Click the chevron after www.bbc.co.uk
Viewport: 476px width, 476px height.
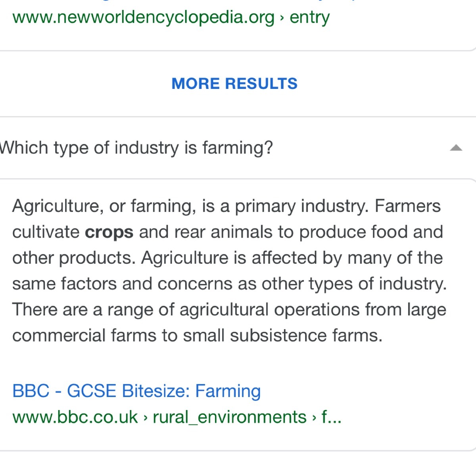coord(145,418)
